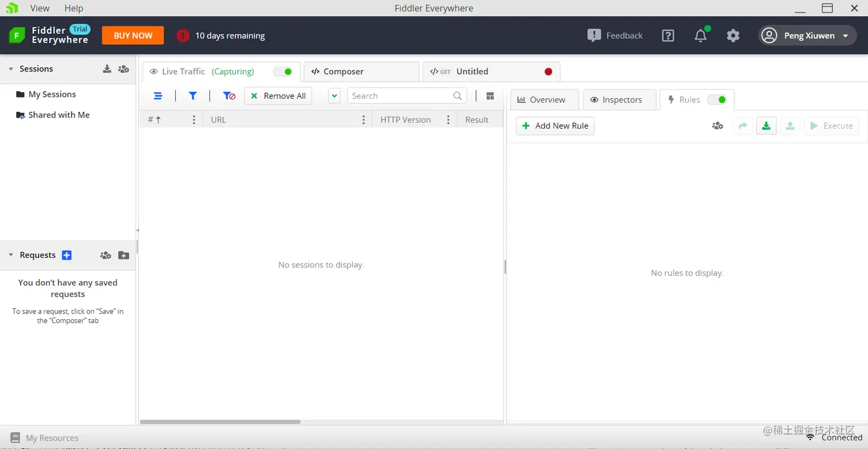Click the columns layout icon
Image resolution: width=868 pixels, height=449 pixels.
[x=490, y=96]
